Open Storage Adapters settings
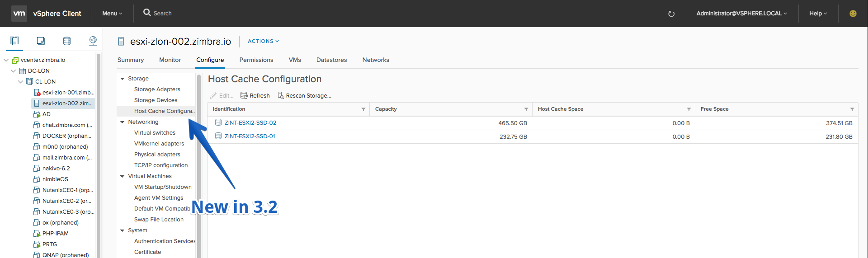Screen dimensions: 868x258 157,89
